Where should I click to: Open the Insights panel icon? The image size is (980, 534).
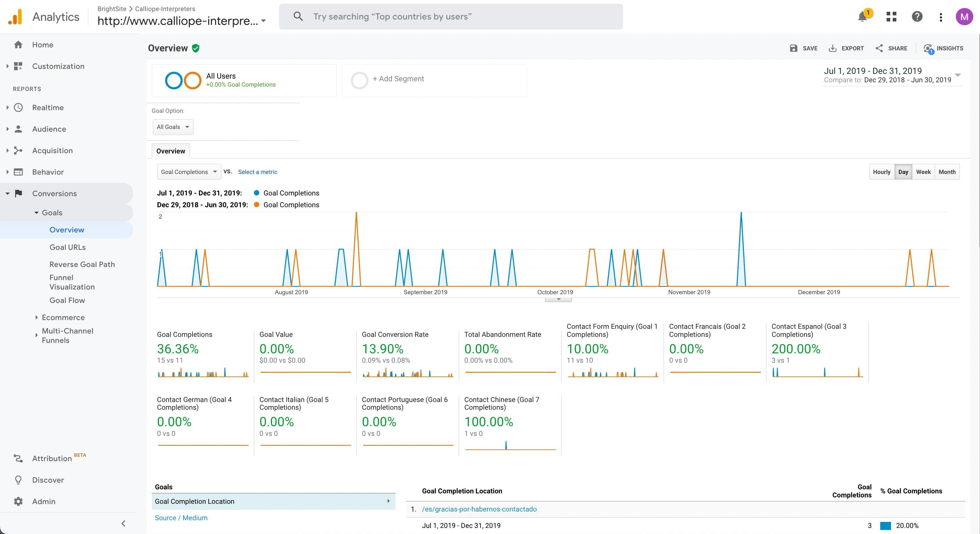pyautogui.click(x=928, y=48)
